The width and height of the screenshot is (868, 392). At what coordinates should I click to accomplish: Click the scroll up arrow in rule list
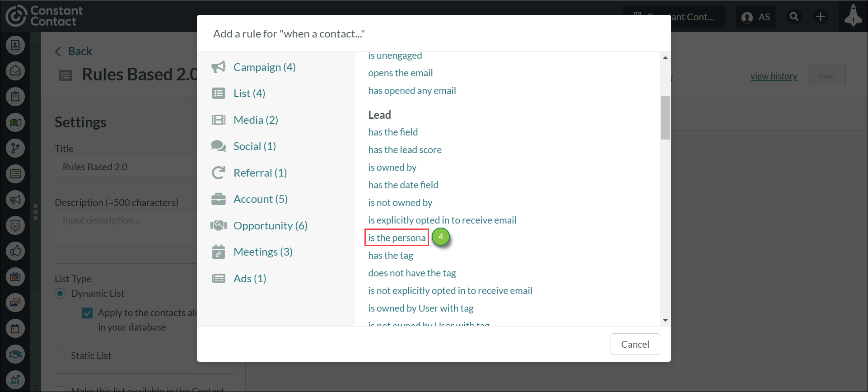click(665, 58)
